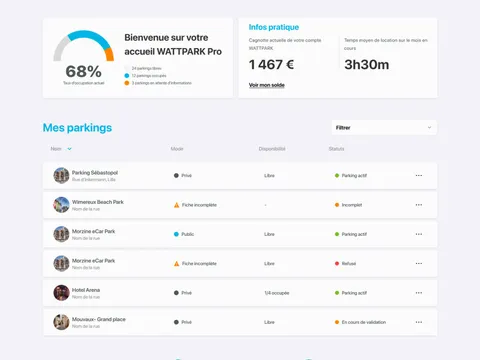Screen dimensions: 480x360
Task: Click the thumbnail in the Public Morzine row
Action: 61,234
